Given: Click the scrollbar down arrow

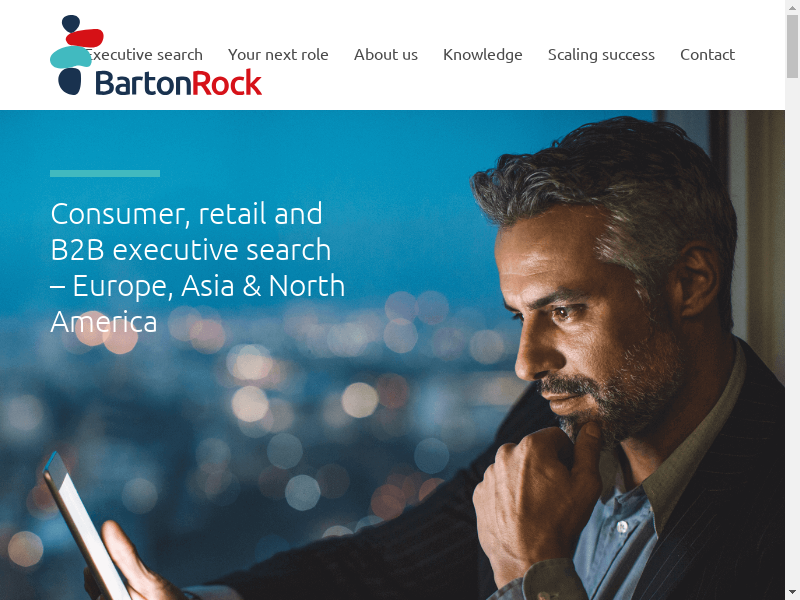Looking at the screenshot, I should coord(792,593).
